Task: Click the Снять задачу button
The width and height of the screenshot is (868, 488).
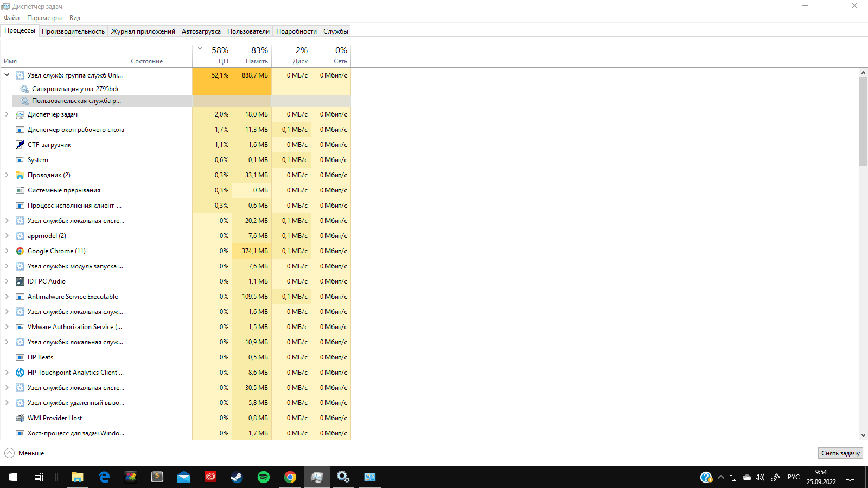Action: coord(840,453)
